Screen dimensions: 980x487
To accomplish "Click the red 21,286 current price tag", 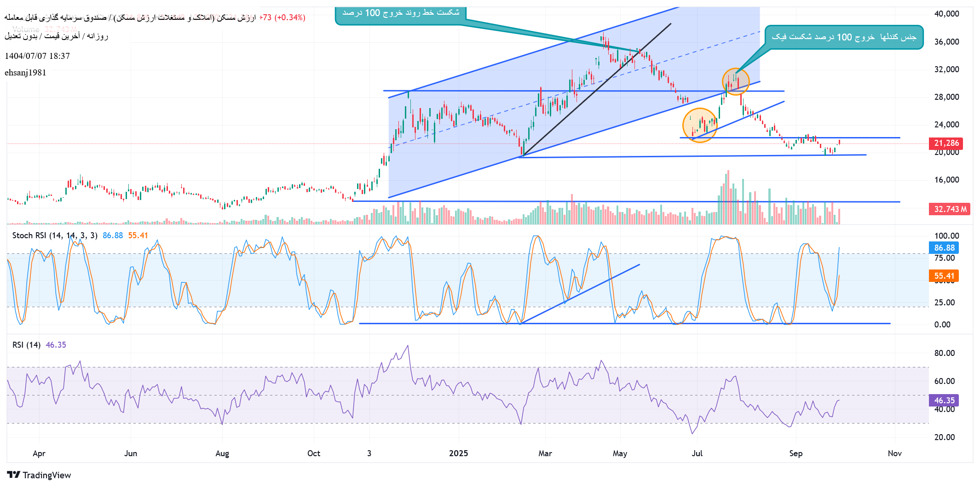I will pyautogui.click(x=946, y=143).
